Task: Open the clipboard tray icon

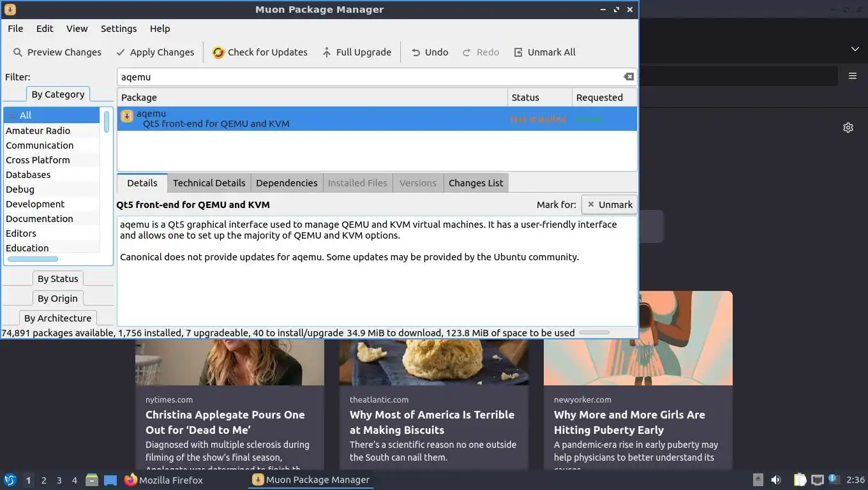Action: coord(800,480)
